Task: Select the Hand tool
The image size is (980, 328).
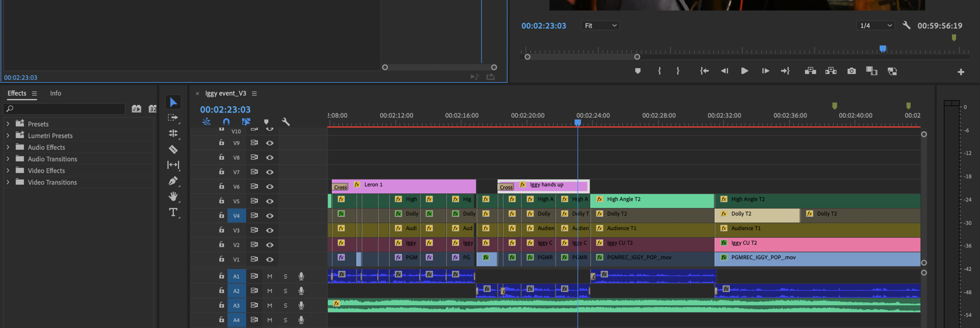Action: pos(173,196)
